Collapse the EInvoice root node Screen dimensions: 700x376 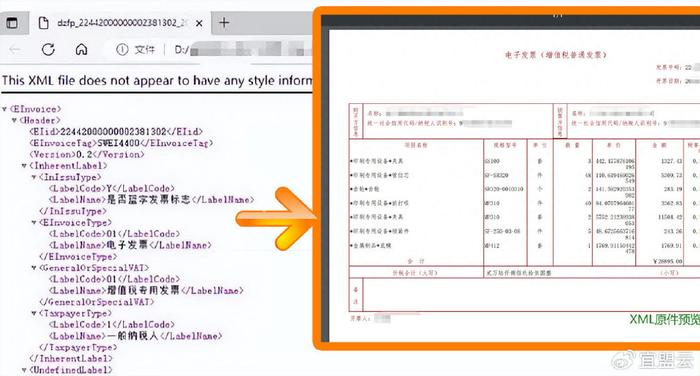(4, 109)
